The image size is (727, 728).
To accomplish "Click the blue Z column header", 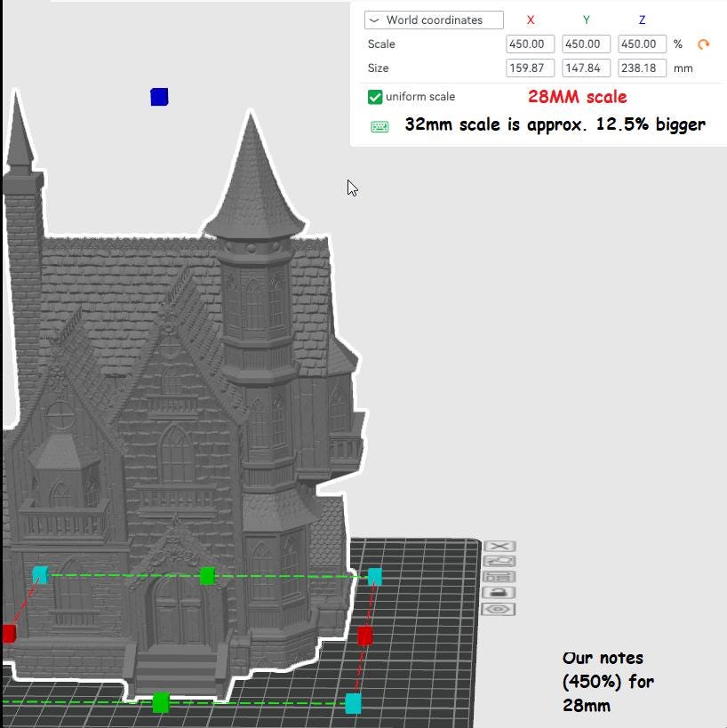I will [x=642, y=20].
